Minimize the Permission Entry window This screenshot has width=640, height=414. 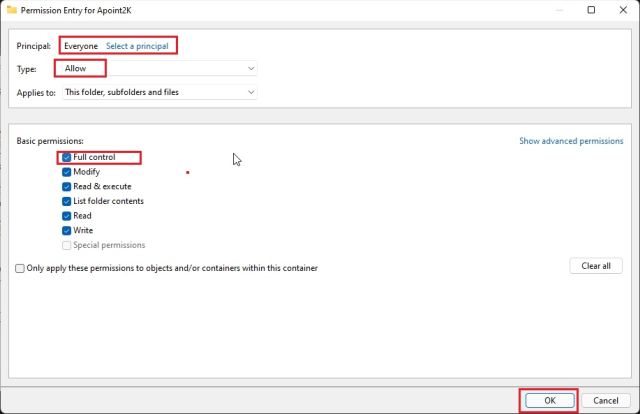coord(559,10)
